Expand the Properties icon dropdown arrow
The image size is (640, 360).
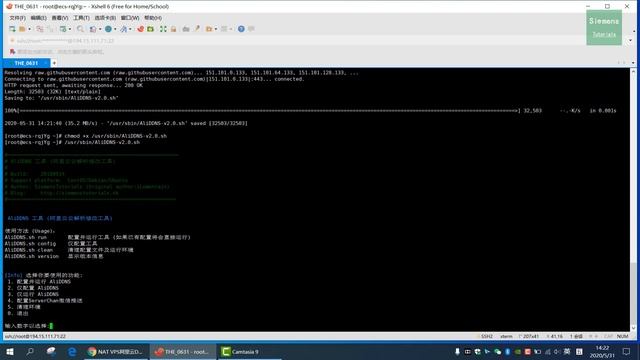pyautogui.click(x=70, y=29)
